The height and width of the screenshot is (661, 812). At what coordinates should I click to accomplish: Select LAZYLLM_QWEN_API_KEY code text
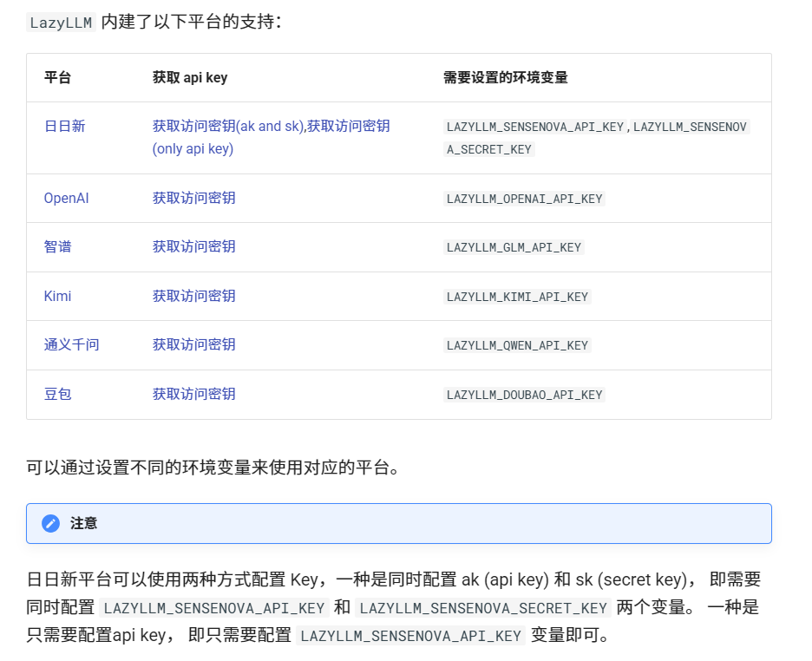[x=519, y=344]
